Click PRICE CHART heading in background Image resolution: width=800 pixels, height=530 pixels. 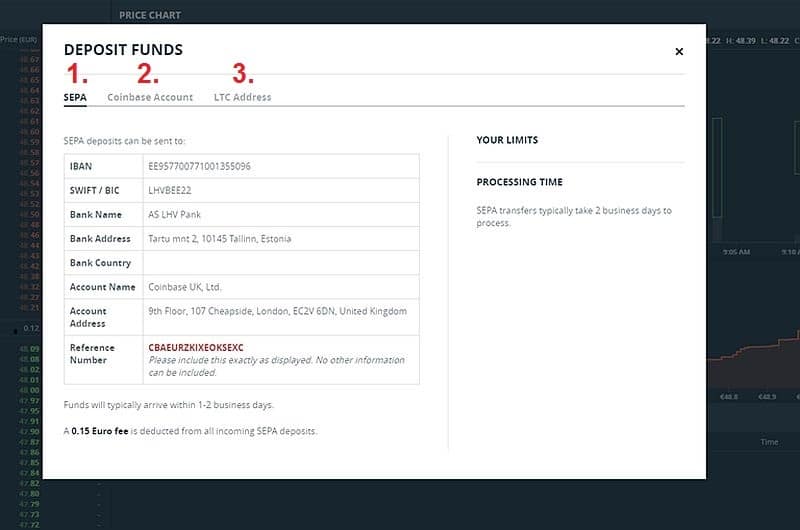pyautogui.click(x=150, y=15)
